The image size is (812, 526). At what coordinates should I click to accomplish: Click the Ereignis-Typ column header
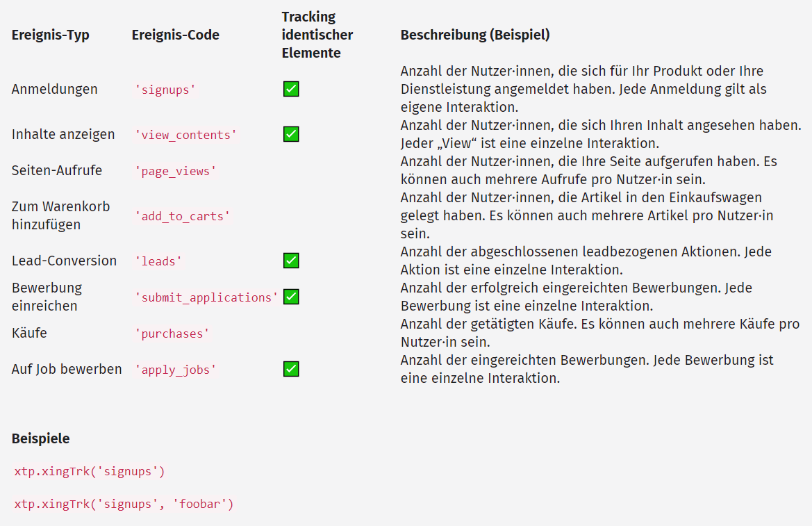pos(51,35)
